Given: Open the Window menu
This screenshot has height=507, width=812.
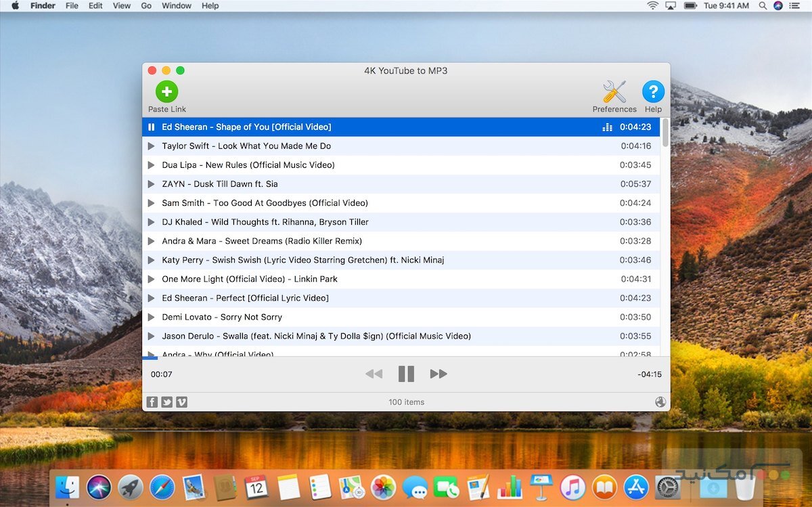Looking at the screenshot, I should [176, 5].
